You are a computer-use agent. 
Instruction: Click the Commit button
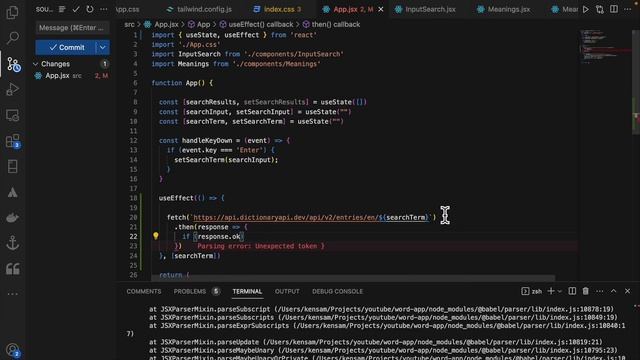tap(66, 47)
